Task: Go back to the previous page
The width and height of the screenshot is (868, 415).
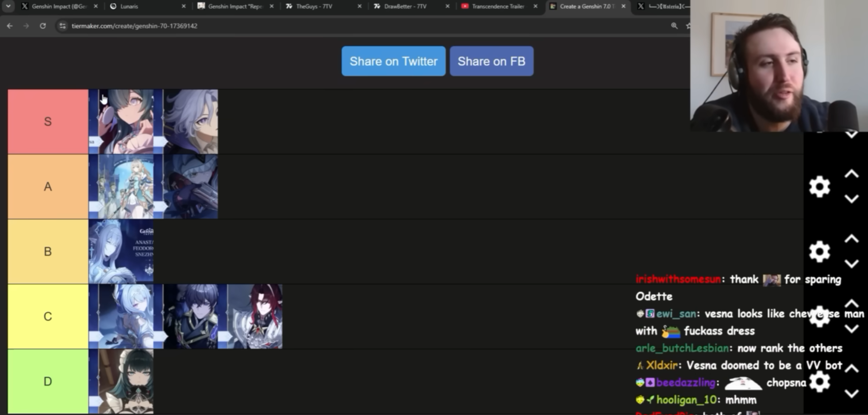Action: (x=10, y=26)
